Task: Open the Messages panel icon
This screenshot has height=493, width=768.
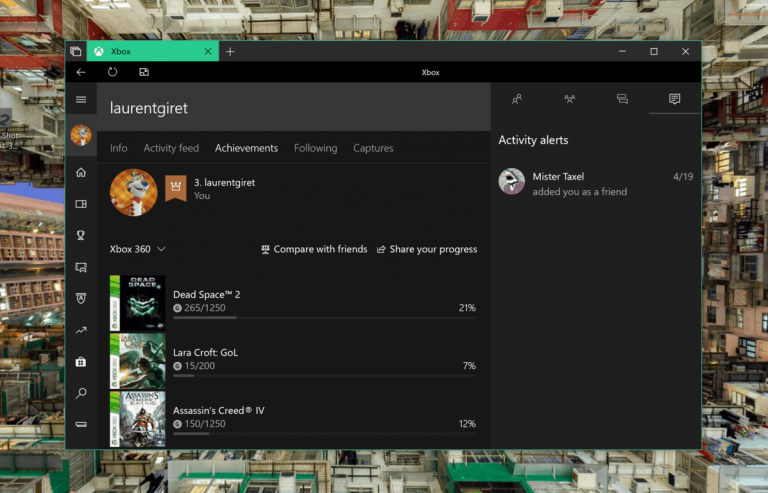Action: [x=622, y=99]
